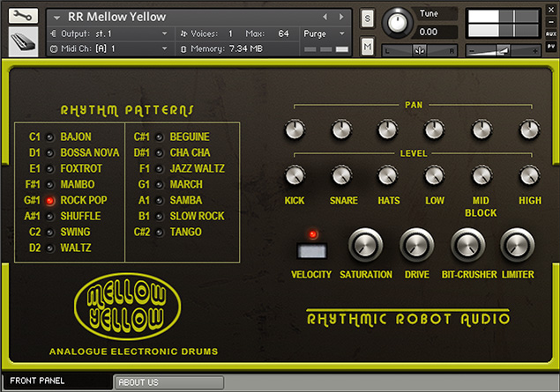Select the JAZZ WALTZ pattern LED
Screen dimensions: 560x392
(x=160, y=169)
